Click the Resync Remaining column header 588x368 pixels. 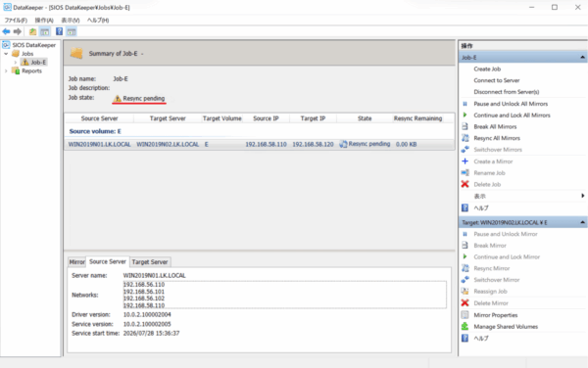(x=417, y=118)
